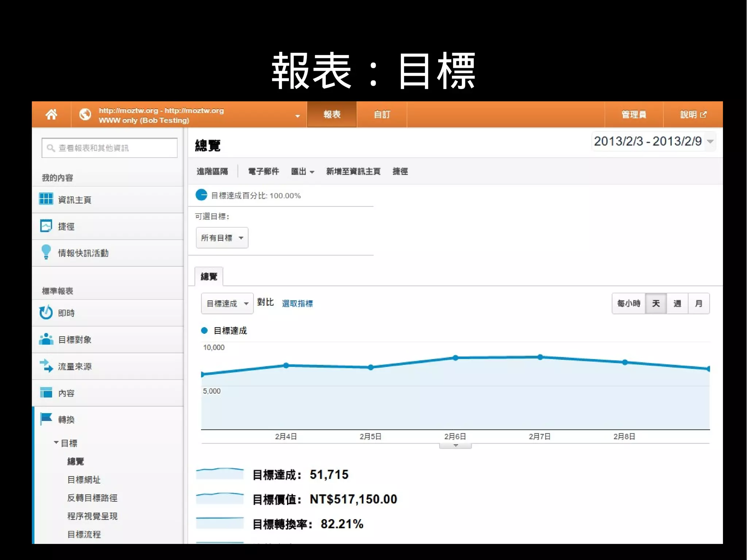Click the 捷徑 shortcut icon in sidebar
The width and height of the screenshot is (747, 560).
click(46, 226)
